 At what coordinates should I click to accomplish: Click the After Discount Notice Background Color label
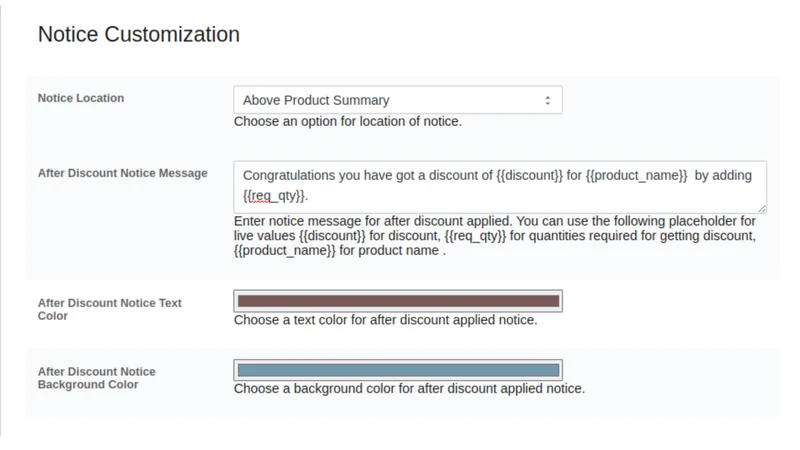coord(96,378)
